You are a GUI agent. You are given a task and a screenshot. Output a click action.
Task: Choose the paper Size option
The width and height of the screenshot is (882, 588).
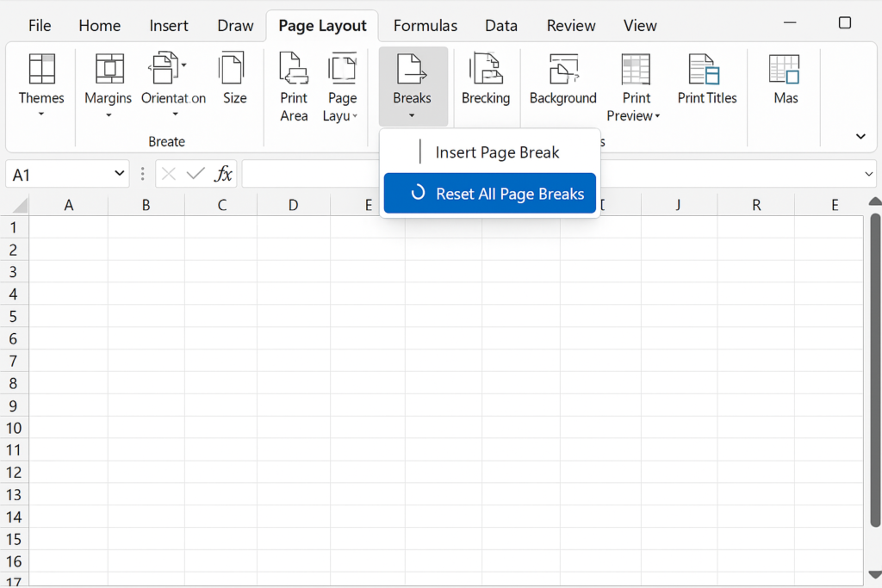[x=234, y=78]
